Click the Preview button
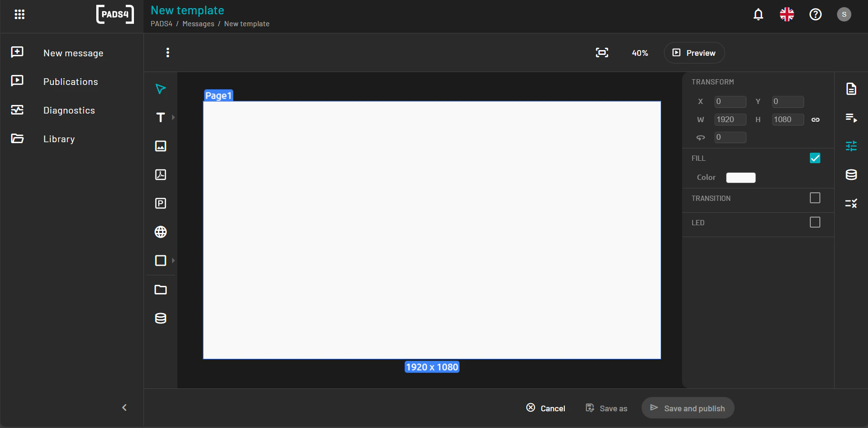 [694, 52]
